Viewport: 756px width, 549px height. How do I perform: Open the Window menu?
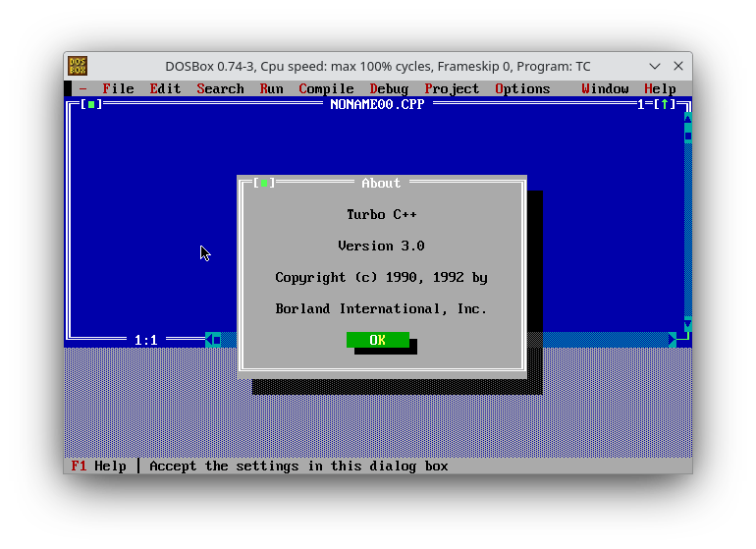point(605,88)
